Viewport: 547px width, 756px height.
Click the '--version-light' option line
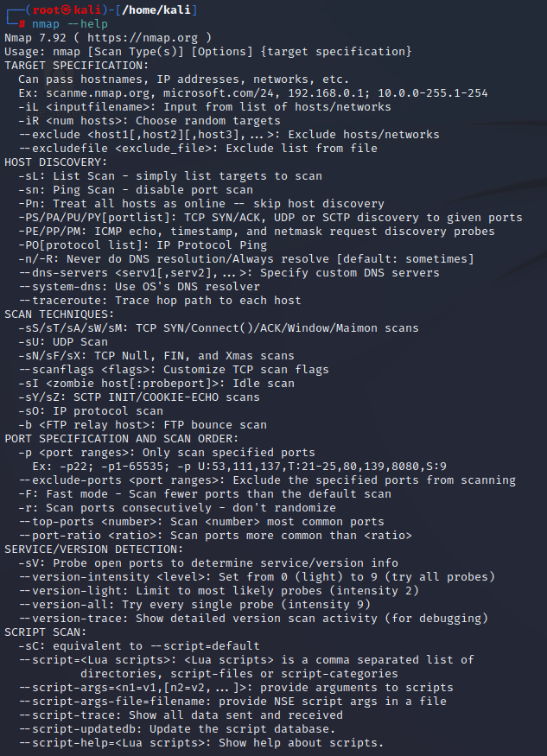[219, 591]
